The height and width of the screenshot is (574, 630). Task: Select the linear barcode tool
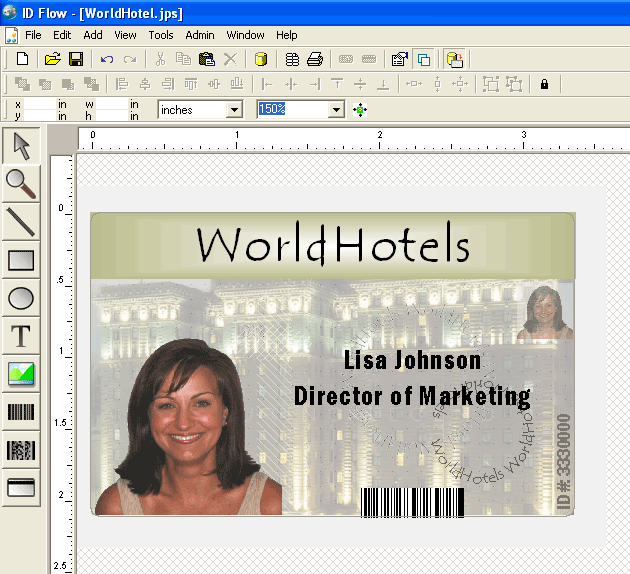point(21,412)
